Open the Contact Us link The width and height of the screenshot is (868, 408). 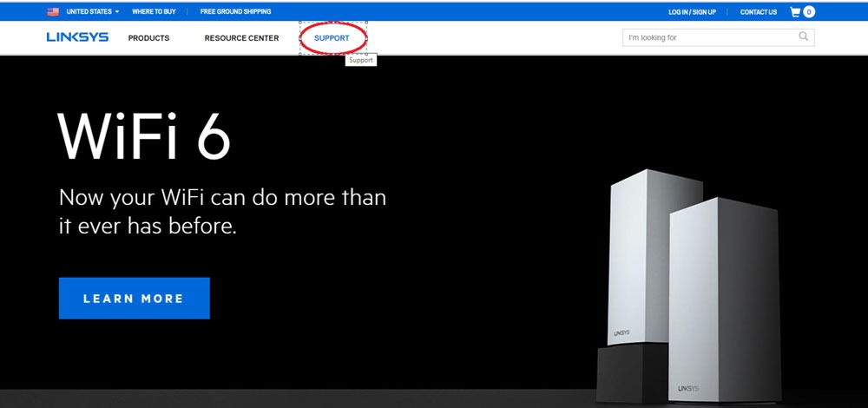pos(759,11)
